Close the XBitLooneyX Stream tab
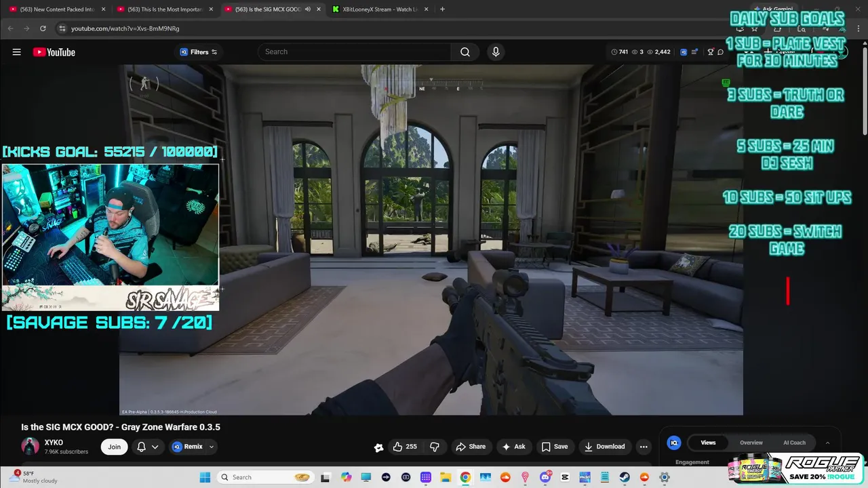 pyautogui.click(x=427, y=9)
